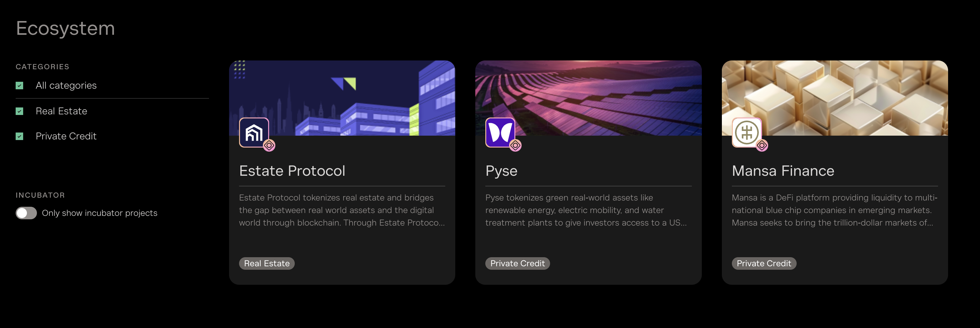Uncheck the Real Estate category checkbox
This screenshot has width=980, height=328.
tap(19, 111)
